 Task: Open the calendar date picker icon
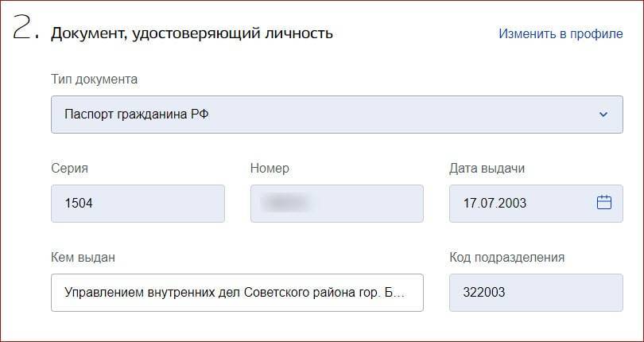click(x=603, y=203)
